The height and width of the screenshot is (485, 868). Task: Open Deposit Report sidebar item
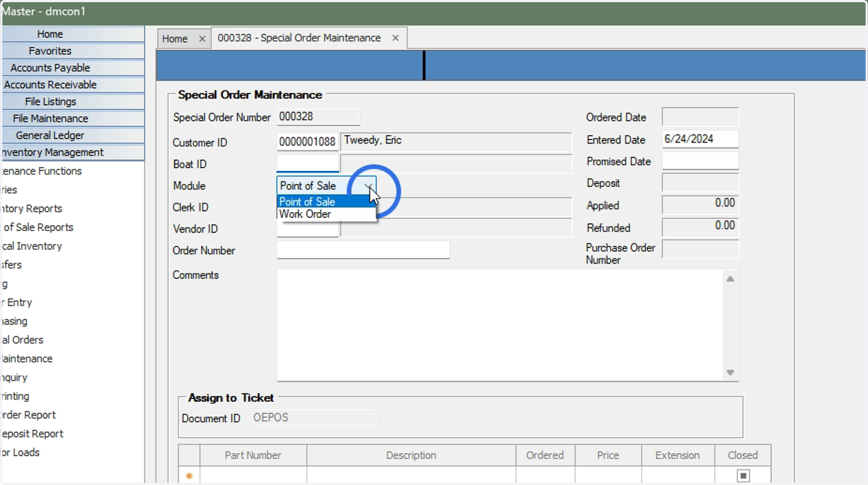[x=32, y=434]
